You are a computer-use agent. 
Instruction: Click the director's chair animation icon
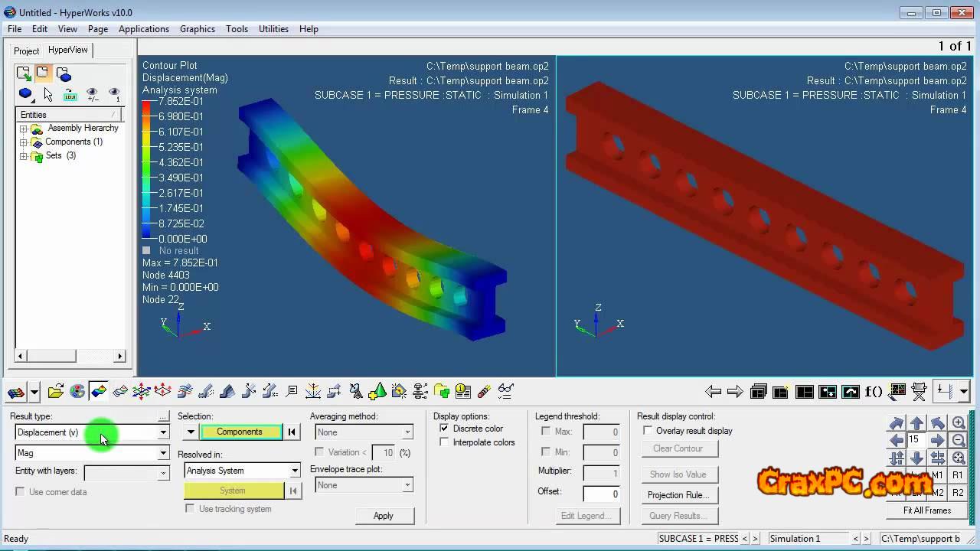[920, 392]
